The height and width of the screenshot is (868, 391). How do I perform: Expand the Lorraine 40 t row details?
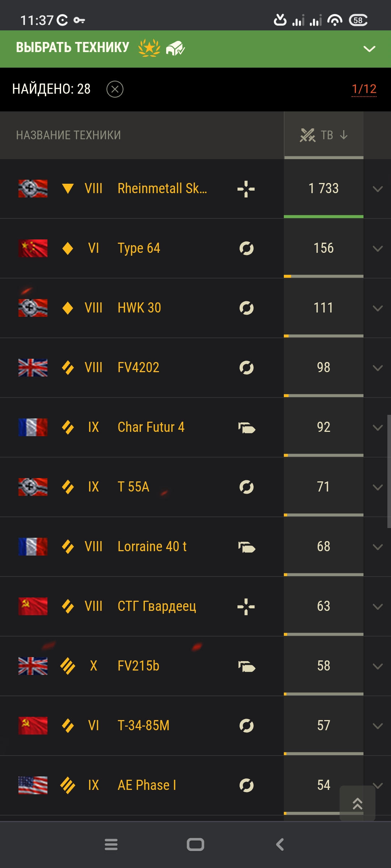coord(378,547)
